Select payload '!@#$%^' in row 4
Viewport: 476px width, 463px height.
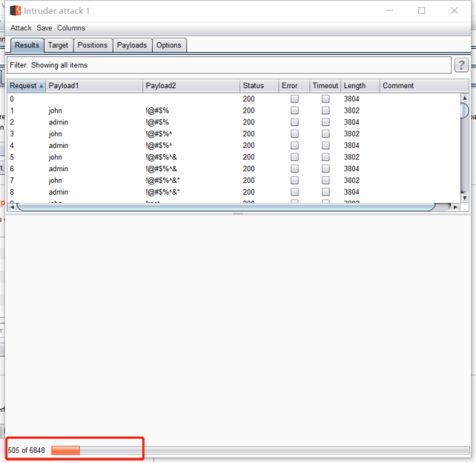point(159,145)
